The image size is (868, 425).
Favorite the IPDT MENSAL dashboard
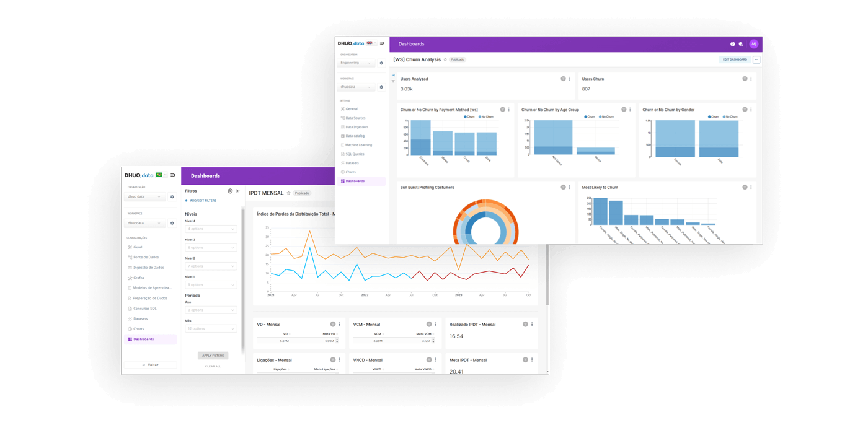(x=288, y=193)
